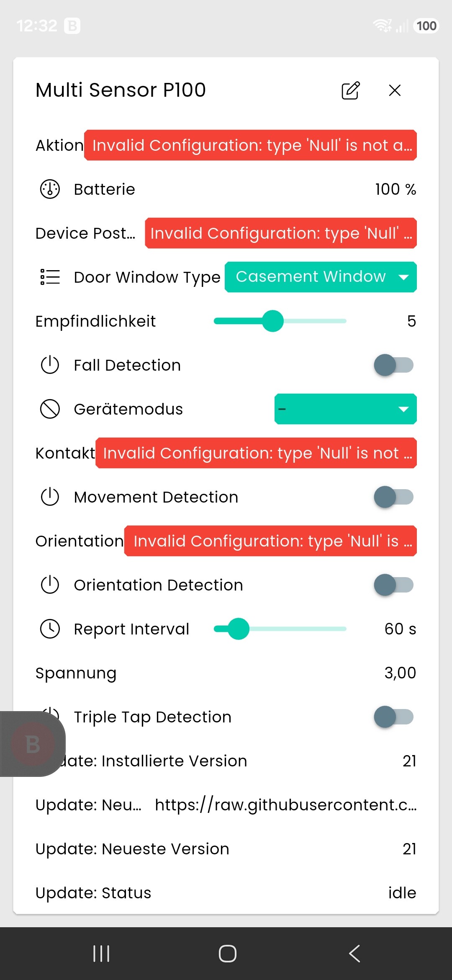This screenshot has height=980, width=452.
Task: Tap the Gerätemodus crossed-circle icon
Action: point(50,409)
